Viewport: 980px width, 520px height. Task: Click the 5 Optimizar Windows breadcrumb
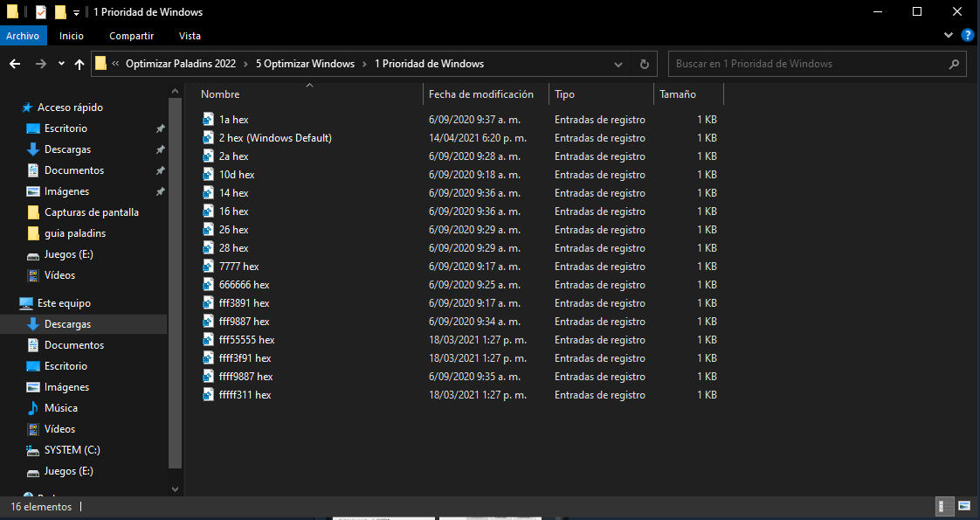pyautogui.click(x=305, y=64)
